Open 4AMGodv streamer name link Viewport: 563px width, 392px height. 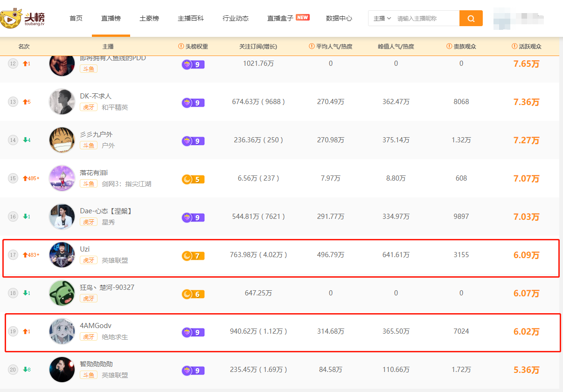tap(96, 326)
